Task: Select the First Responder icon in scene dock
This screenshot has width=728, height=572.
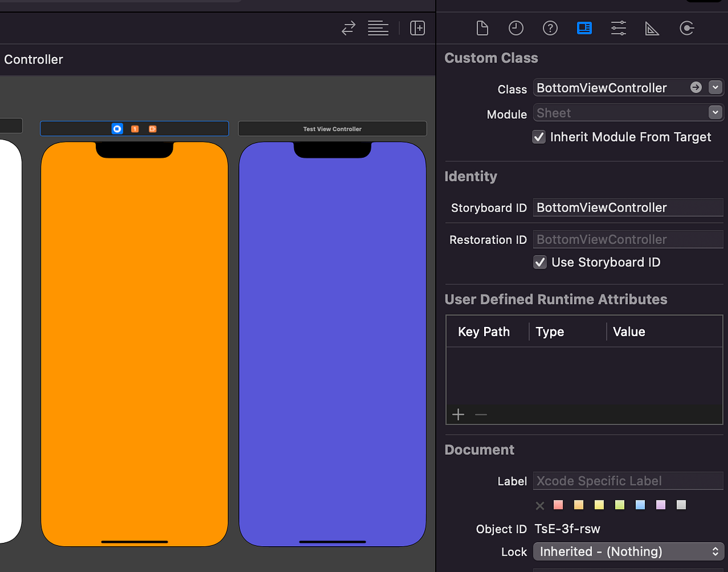Action: coord(134,129)
